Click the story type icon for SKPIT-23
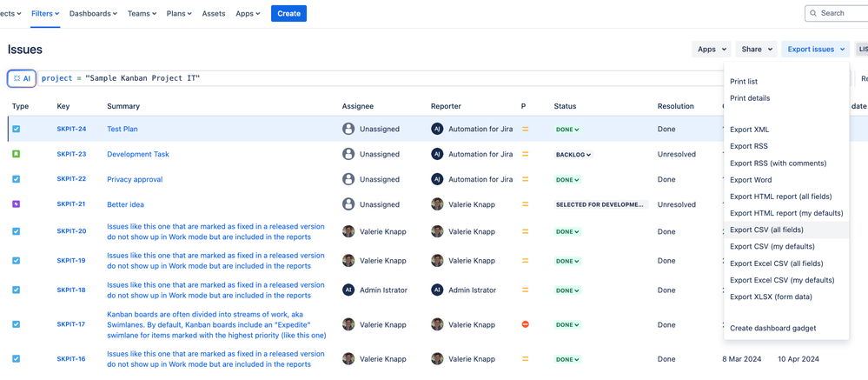The height and width of the screenshot is (380, 868). pyautogui.click(x=16, y=154)
